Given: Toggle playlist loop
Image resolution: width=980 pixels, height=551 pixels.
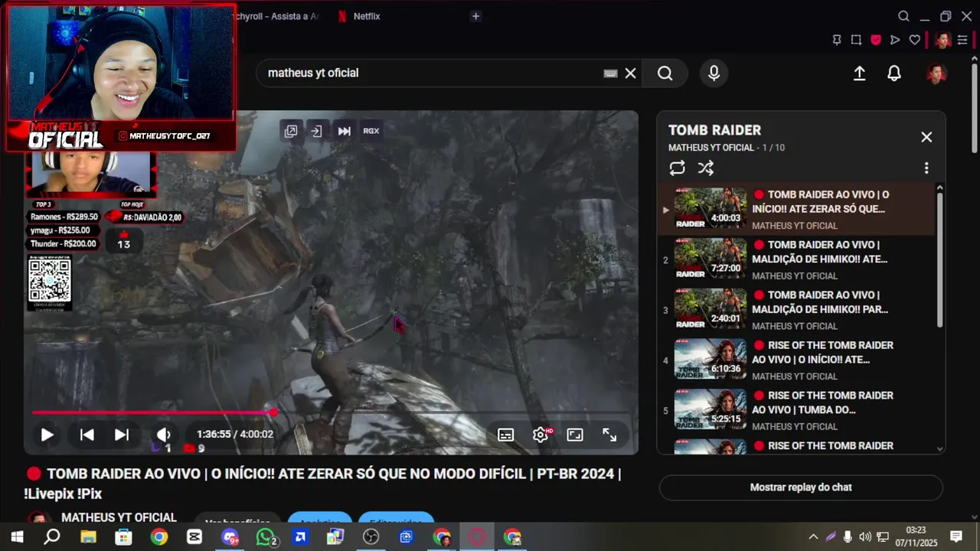Looking at the screenshot, I should click(677, 168).
